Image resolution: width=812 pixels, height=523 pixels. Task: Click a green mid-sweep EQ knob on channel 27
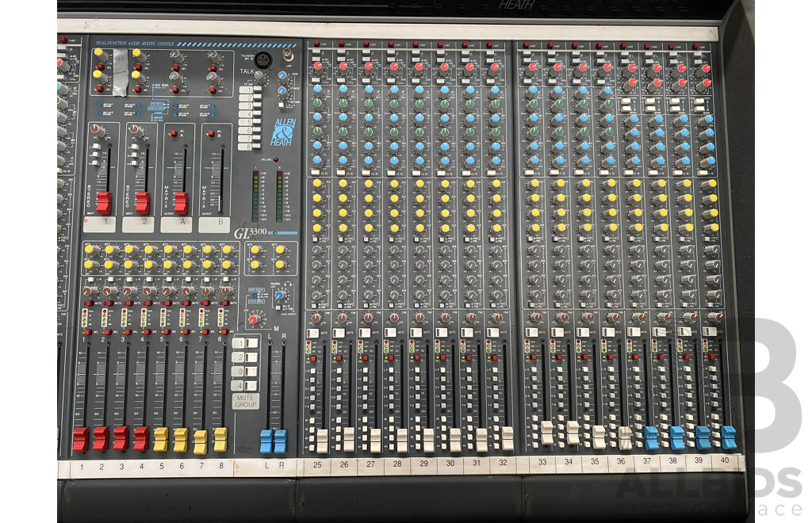point(368,104)
